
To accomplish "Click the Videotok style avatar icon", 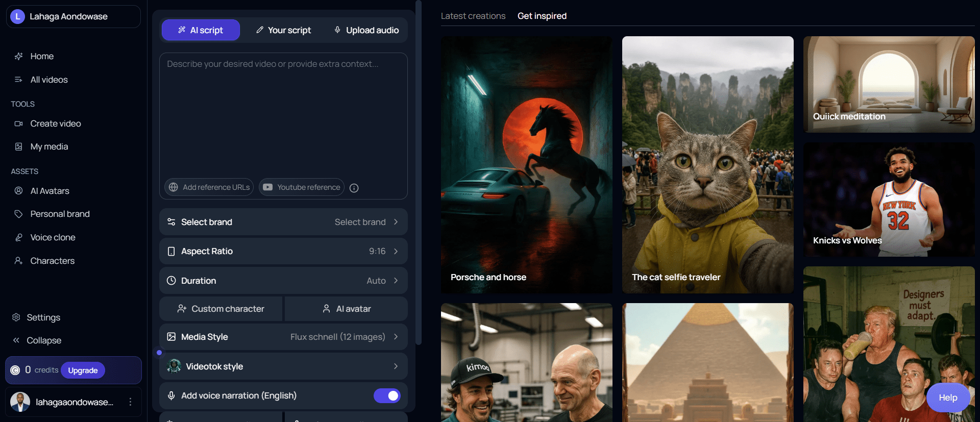I will point(174,366).
